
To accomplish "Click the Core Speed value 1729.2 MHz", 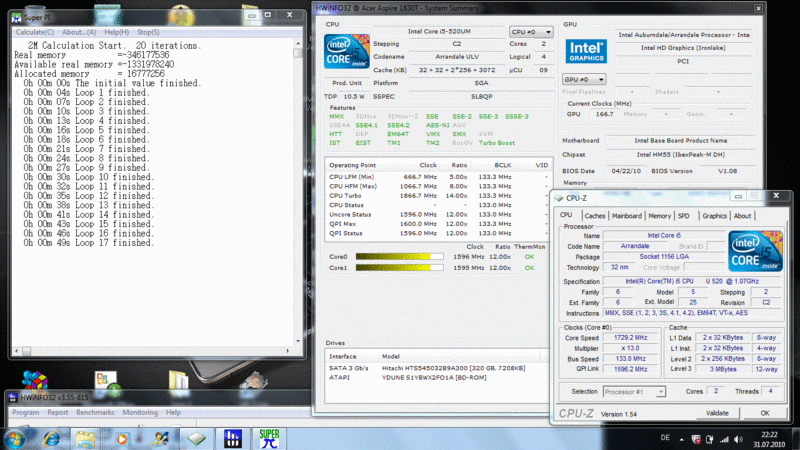I will pyautogui.click(x=631, y=338).
